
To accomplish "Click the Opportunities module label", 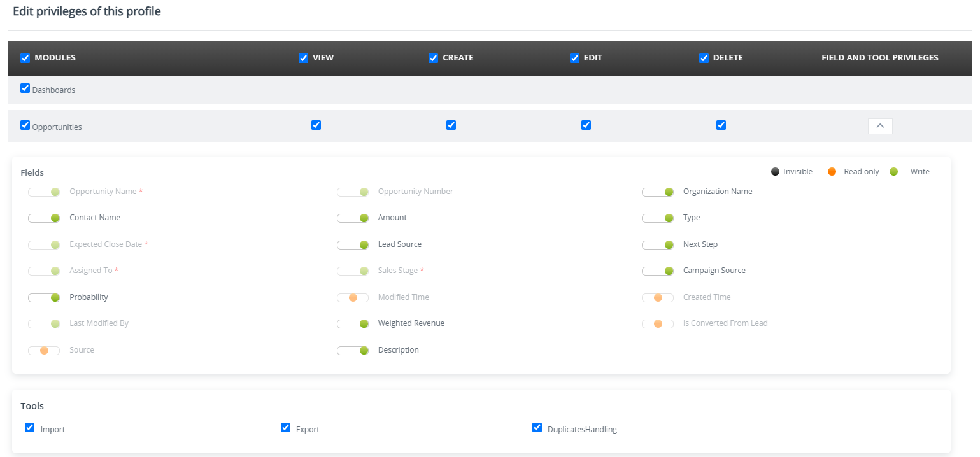I will (57, 127).
